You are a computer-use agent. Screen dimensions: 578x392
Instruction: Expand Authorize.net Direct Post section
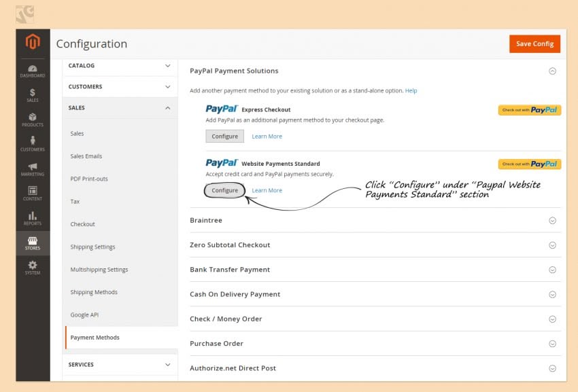coord(552,368)
